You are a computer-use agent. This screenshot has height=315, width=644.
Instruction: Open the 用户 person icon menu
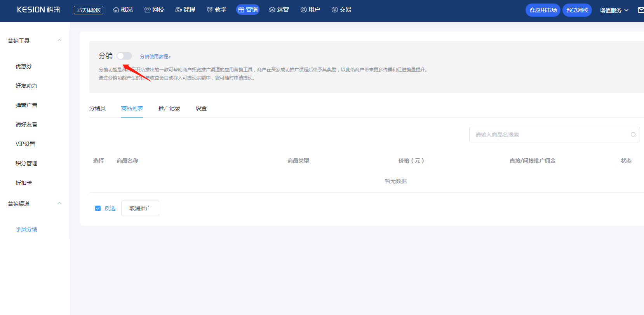pos(304,10)
